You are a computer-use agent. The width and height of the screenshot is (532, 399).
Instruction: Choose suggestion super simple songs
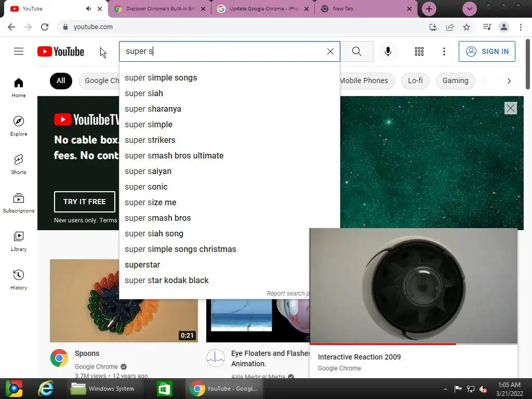point(229,78)
